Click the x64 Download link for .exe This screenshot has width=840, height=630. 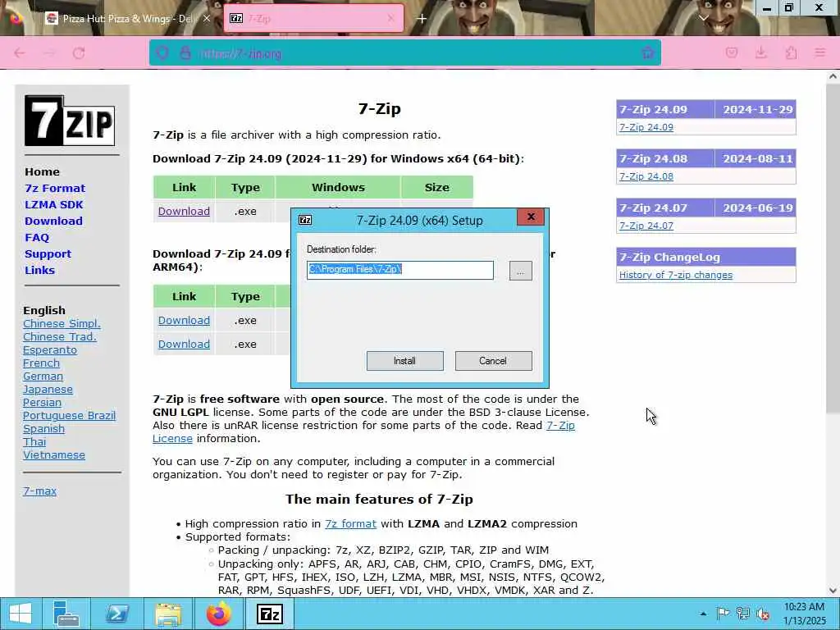[184, 211]
